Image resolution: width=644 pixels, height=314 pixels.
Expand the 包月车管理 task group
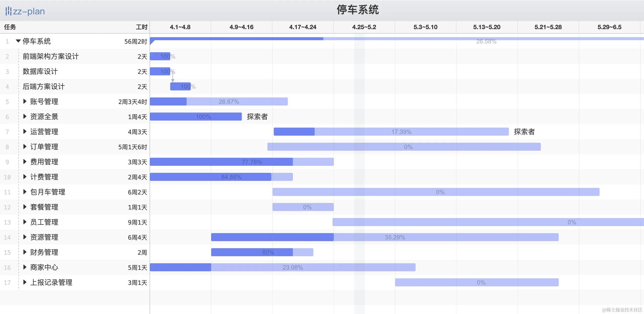coord(25,192)
